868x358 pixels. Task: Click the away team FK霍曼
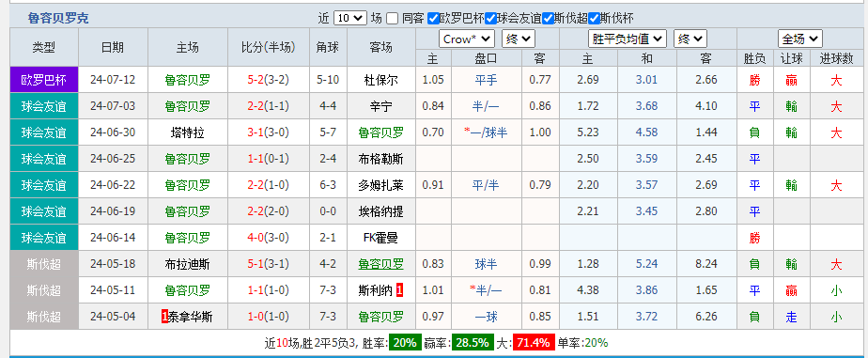coord(380,238)
